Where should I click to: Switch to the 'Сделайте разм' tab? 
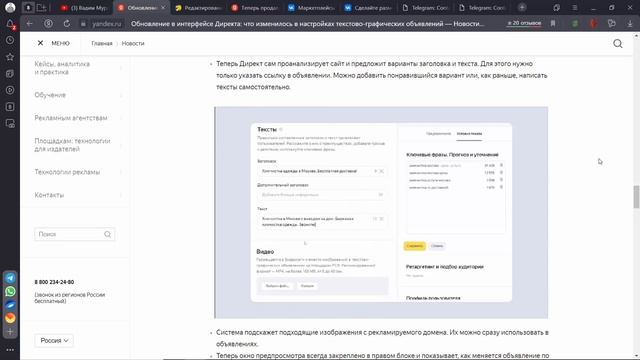(368, 8)
